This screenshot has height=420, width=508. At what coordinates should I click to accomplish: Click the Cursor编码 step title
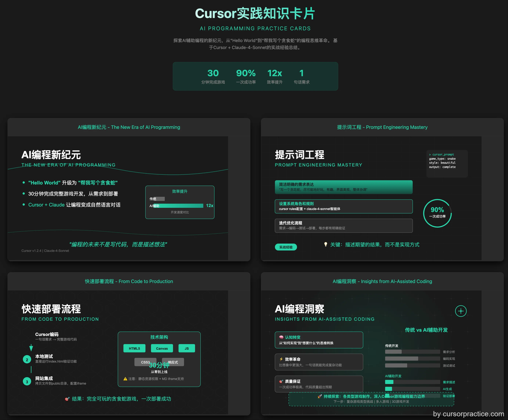tap(47, 334)
